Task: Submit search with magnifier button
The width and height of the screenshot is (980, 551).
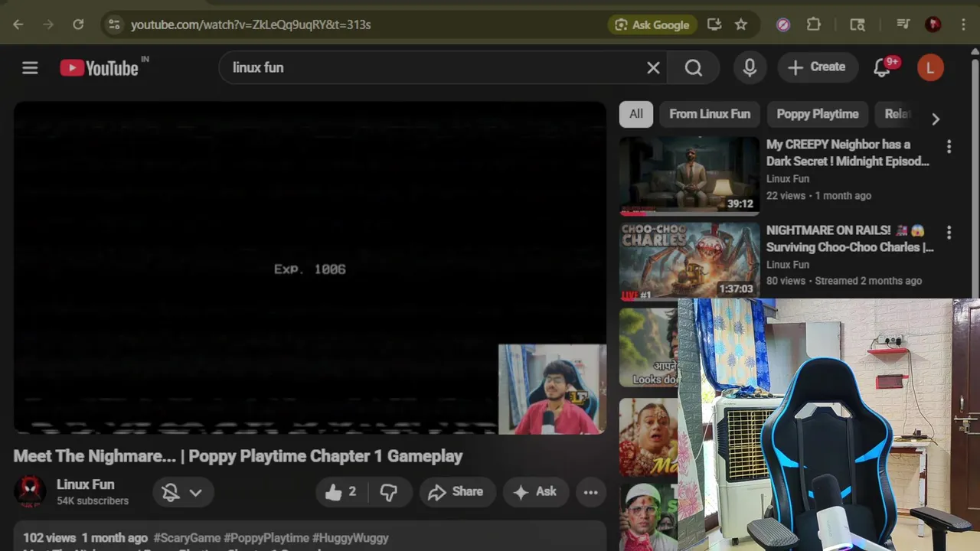Action: [x=693, y=68]
